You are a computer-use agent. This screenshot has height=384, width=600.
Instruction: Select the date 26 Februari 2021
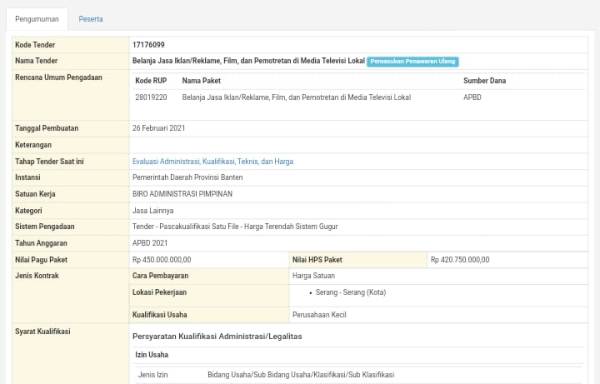pyautogui.click(x=158, y=128)
